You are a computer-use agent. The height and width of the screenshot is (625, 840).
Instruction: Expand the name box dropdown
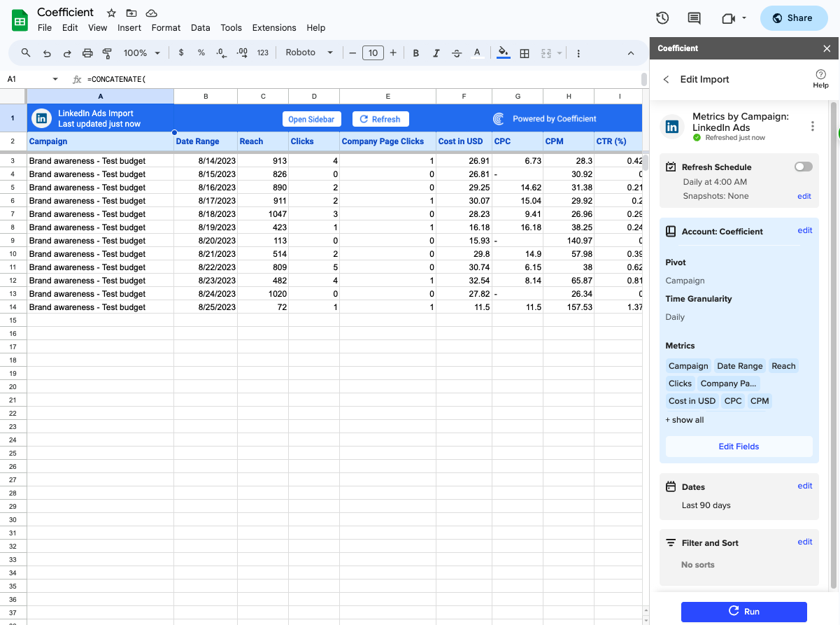click(x=55, y=79)
